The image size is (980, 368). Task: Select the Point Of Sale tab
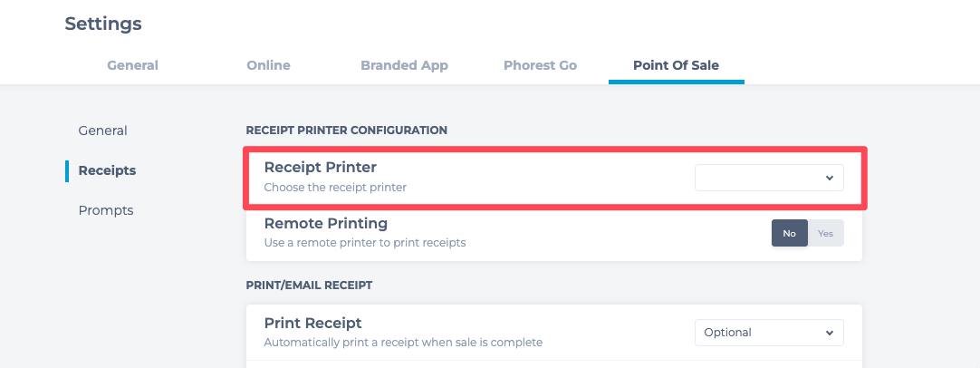pyautogui.click(x=677, y=65)
